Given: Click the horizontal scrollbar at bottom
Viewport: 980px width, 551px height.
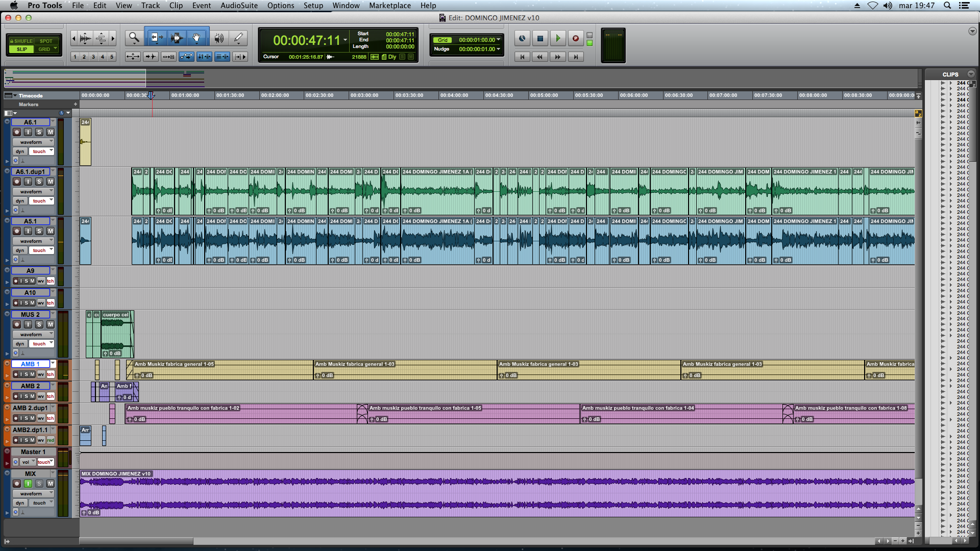Looking at the screenshot, I should pos(136,541).
